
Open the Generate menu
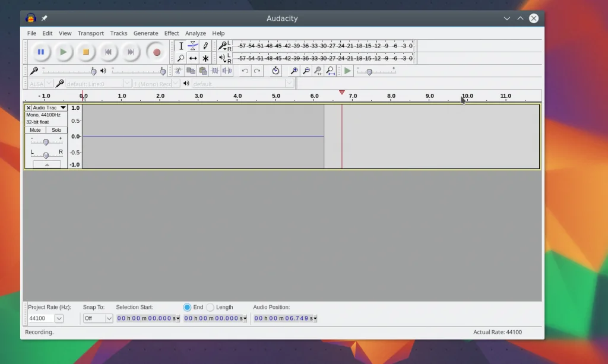click(145, 33)
